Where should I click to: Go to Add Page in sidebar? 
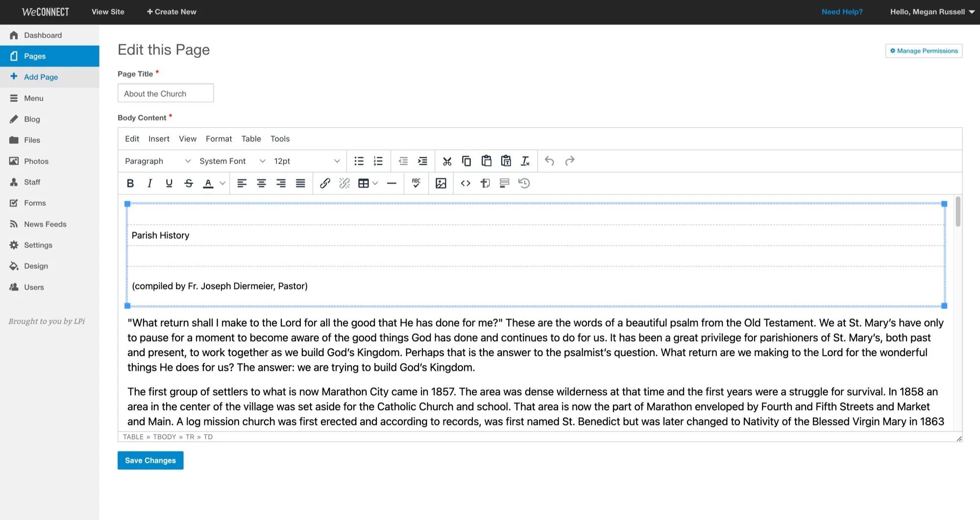[x=49, y=77]
